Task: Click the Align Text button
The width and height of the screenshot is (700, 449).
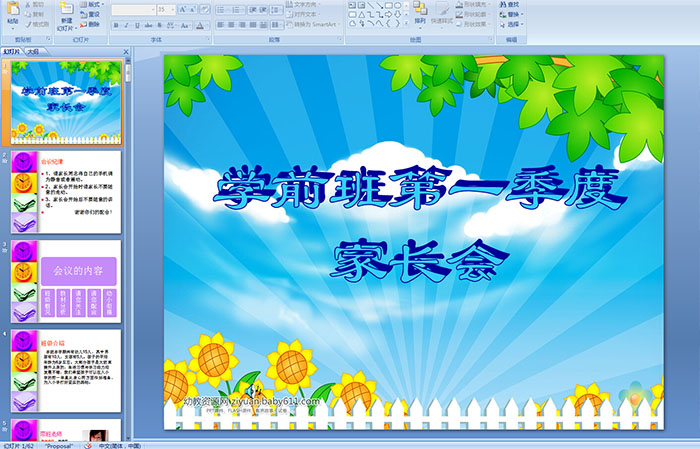Action: [303, 14]
